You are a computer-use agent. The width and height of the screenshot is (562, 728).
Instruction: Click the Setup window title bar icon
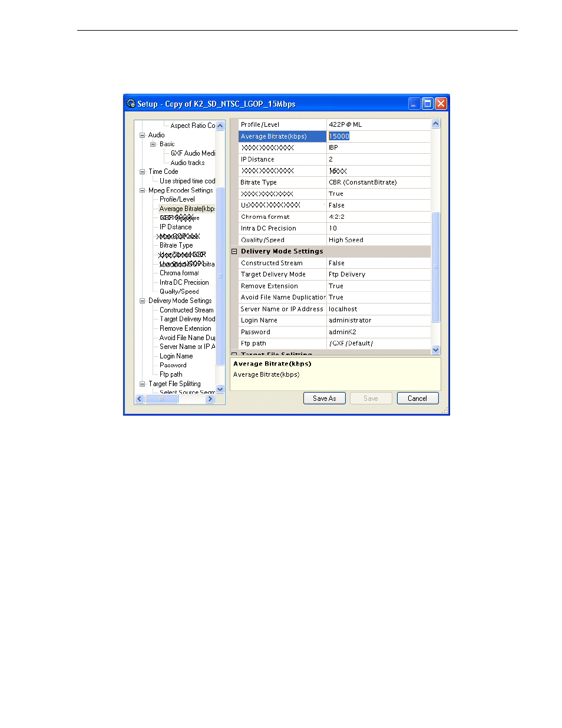tap(131, 103)
